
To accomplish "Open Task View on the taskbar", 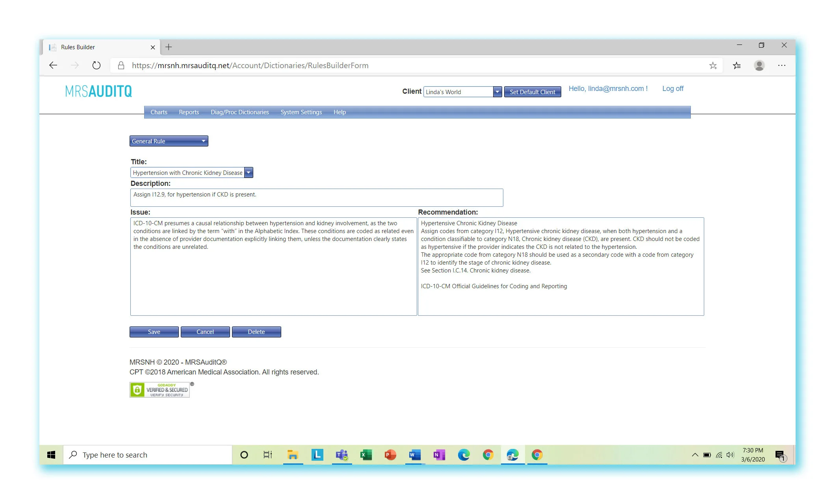I will (268, 455).
